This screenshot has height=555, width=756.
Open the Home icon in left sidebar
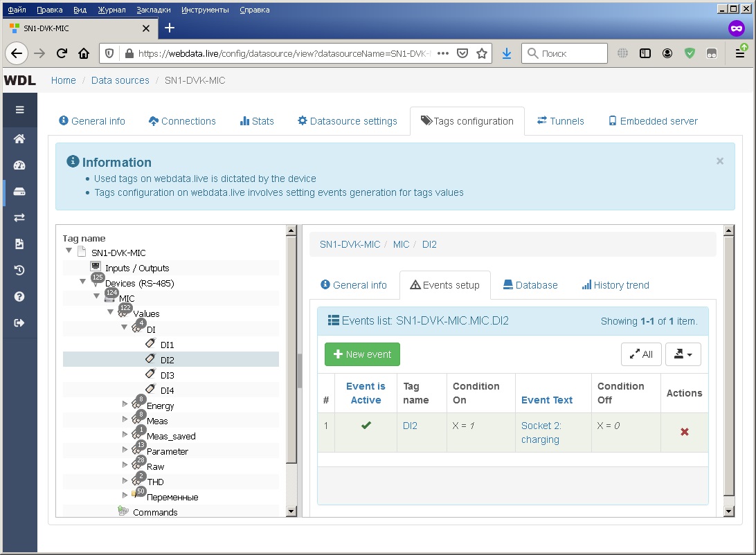(19, 139)
